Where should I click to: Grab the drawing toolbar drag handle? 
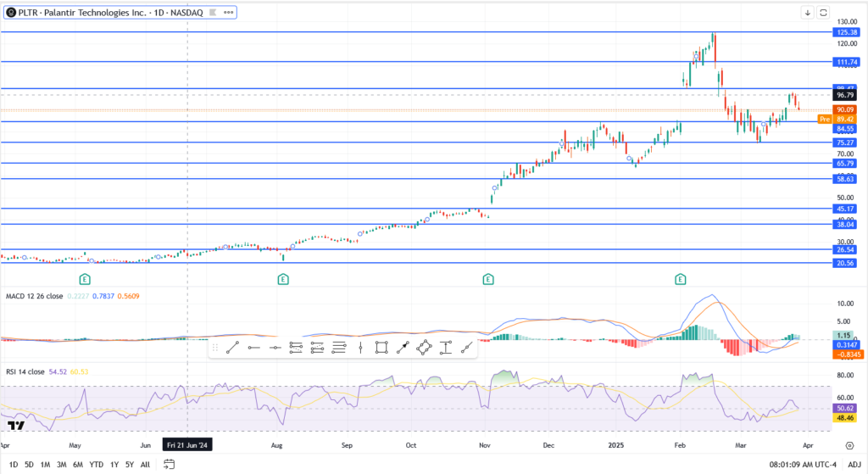coord(214,347)
